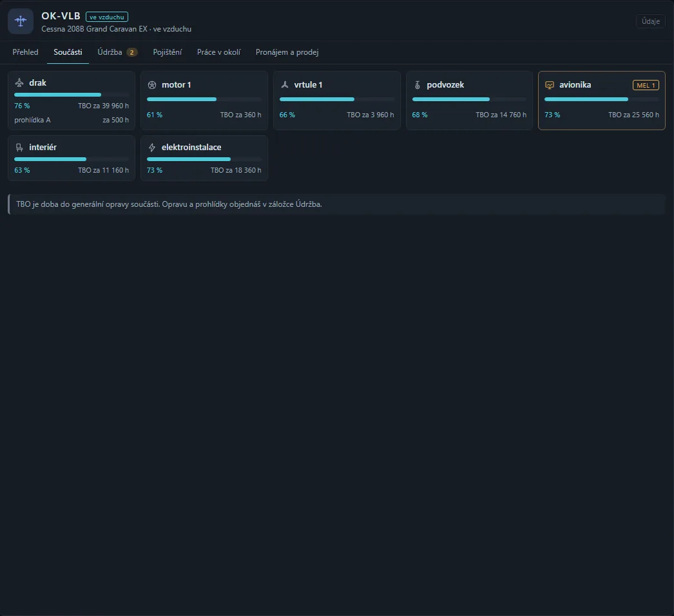Click the elektroinstalace condition progress bar
The width and height of the screenshot is (674, 616).
[204, 159]
